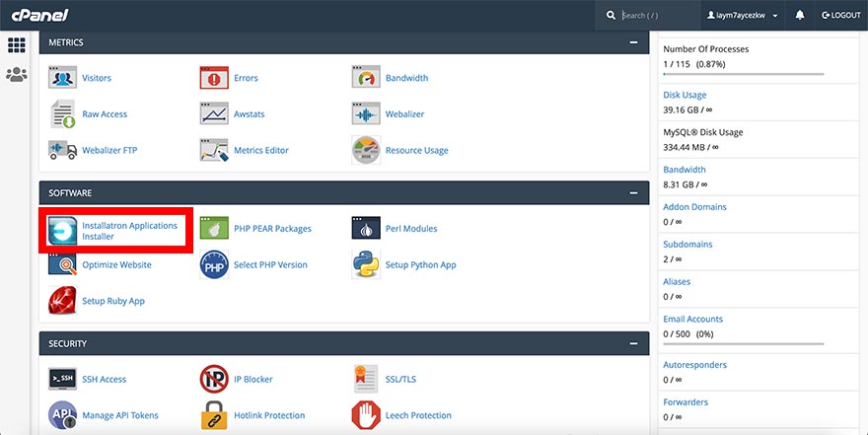Click the Software section header title

click(x=70, y=193)
